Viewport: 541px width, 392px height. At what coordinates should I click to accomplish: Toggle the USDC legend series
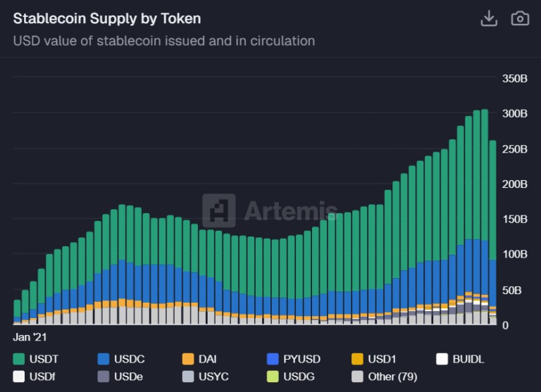[x=121, y=359]
